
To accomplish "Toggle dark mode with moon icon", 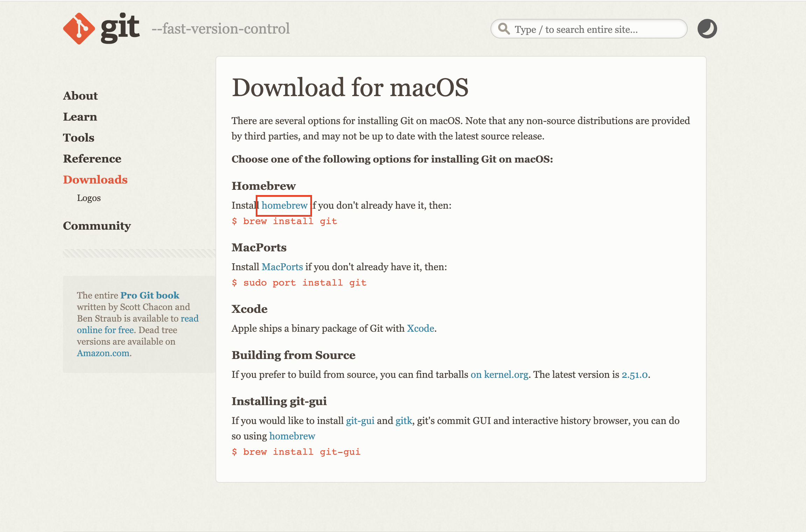I will coord(707,29).
